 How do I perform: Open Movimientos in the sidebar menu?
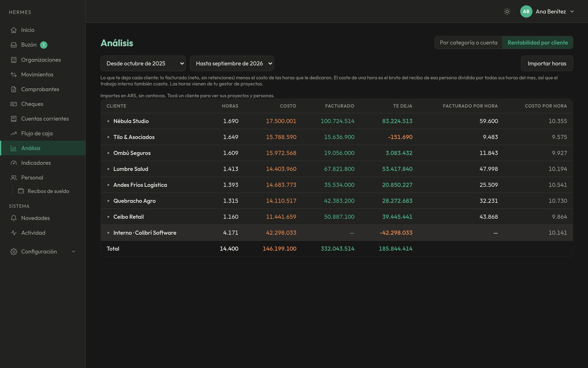43,74
